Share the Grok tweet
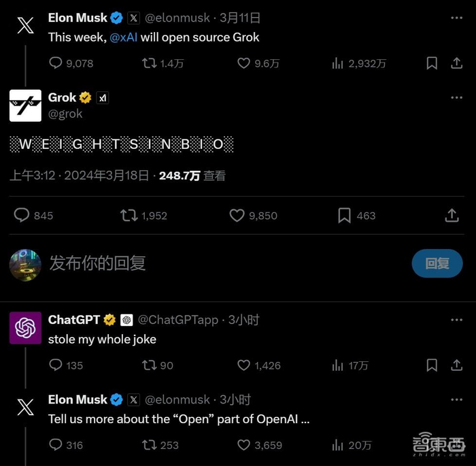 click(x=452, y=216)
